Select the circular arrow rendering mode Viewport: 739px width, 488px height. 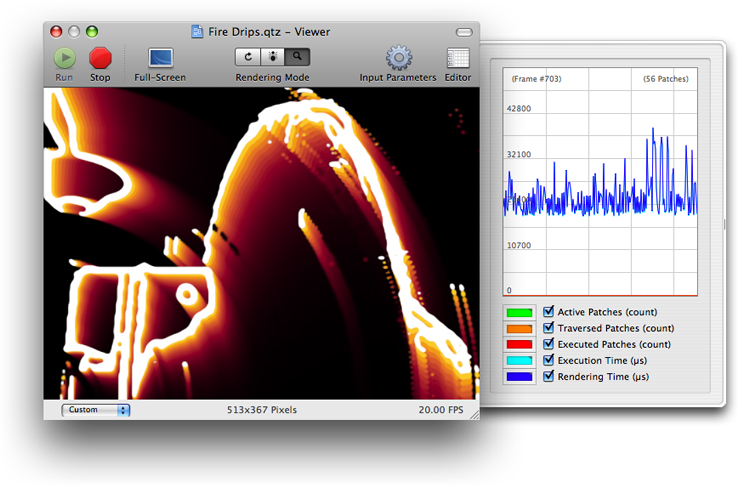[x=247, y=57]
